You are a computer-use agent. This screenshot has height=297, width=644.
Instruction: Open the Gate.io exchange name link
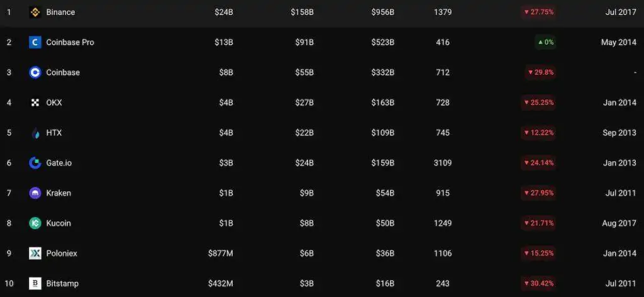click(x=59, y=163)
